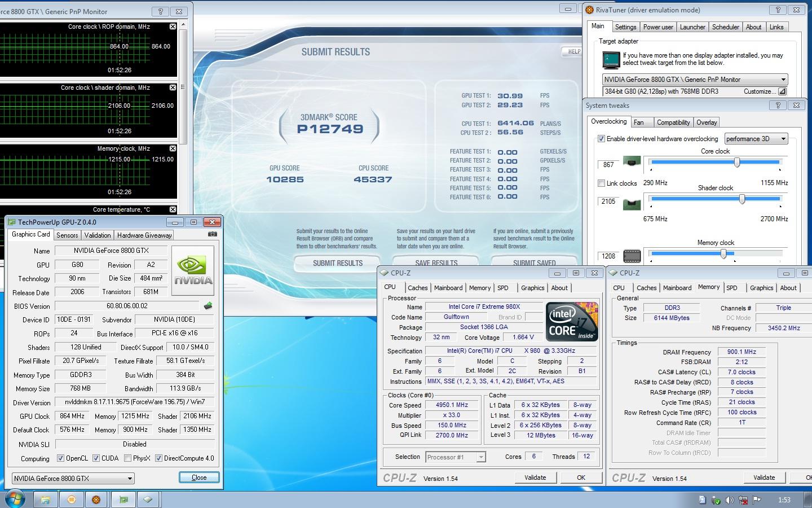Image resolution: width=812 pixels, height=508 pixels.
Task: Click OK in the left CPU-Z window
Action: pos(581,478)
